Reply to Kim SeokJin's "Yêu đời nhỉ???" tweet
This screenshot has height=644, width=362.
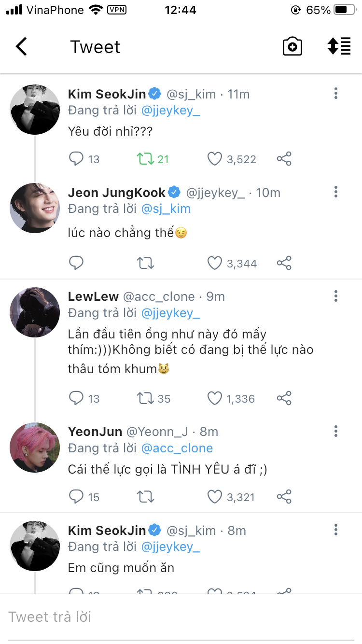pyautogui.click(x=76, y=159)
